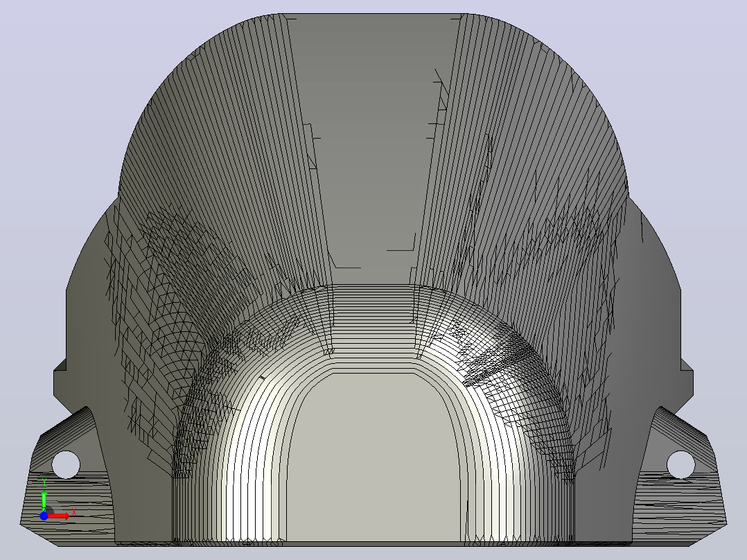The image size is (747, 560).
Task: Select the right mounting hole on the model
Action: coord(680,464)
